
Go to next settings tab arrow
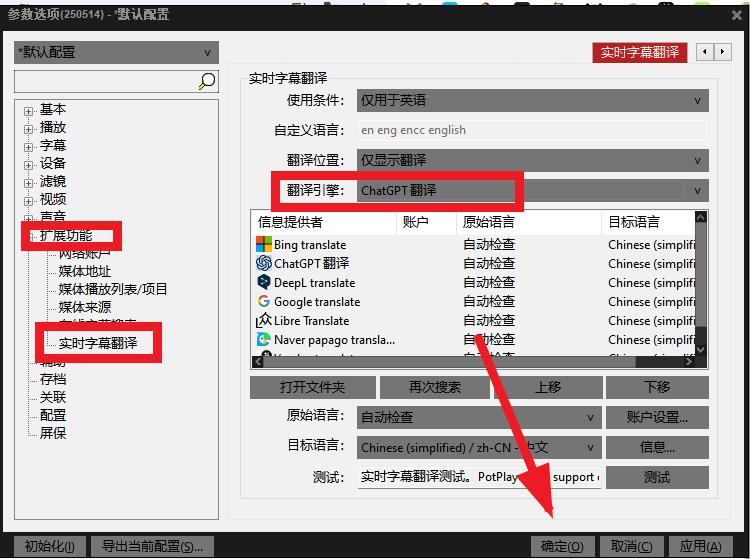click(722, 52)
